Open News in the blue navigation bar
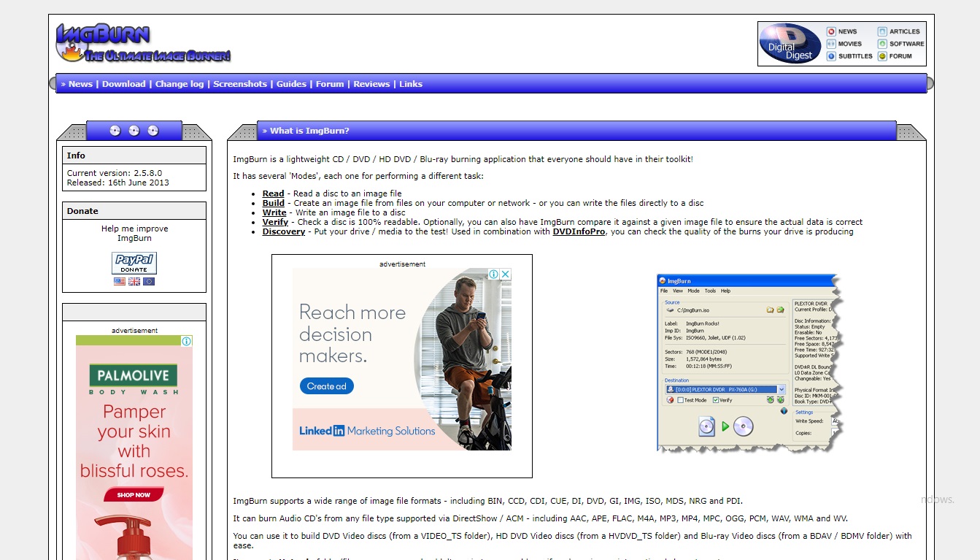Image resolution: width=980 pixels, height=560 pixels. coord(80,84)
